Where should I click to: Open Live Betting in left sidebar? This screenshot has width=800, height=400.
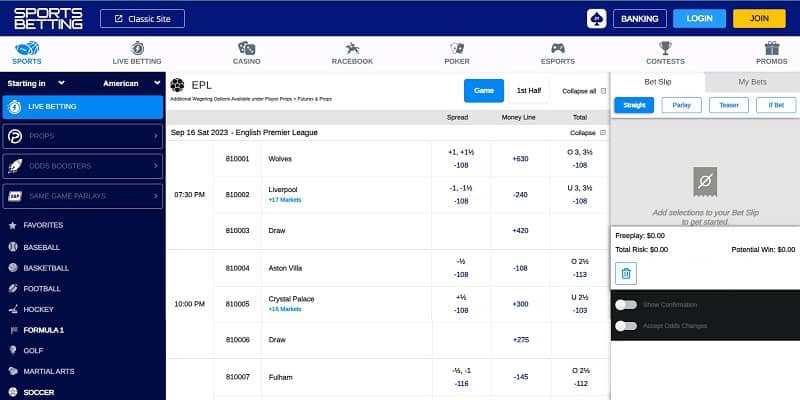point(83,107)
